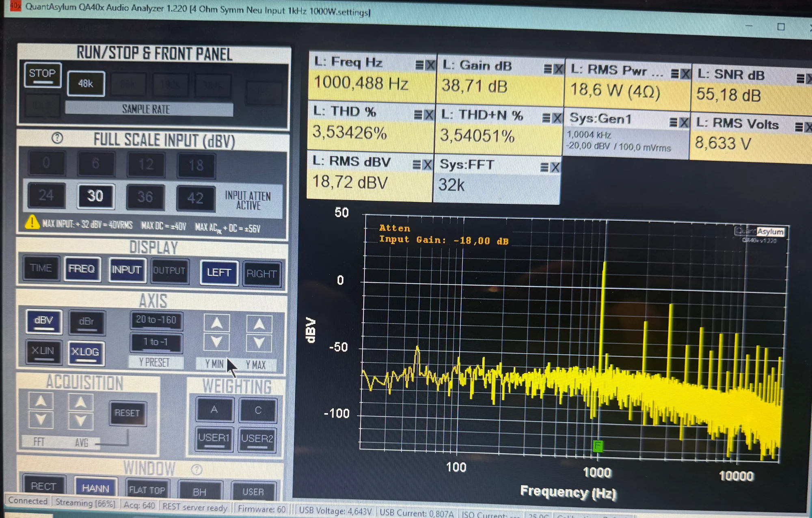Set full scale input to 6 dBV
812x518 pixels.
click(96, 164)
